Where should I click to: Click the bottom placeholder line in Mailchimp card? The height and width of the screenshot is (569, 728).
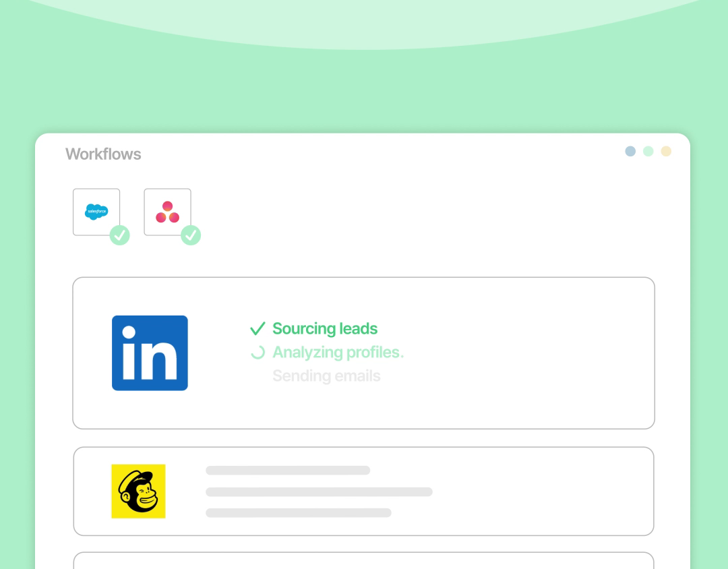click(x=299, y=513)
